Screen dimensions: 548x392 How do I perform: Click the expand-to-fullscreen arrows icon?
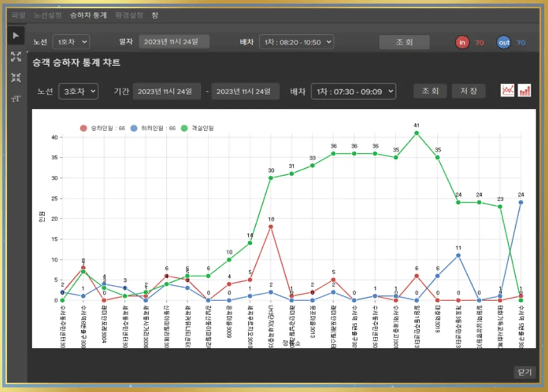coord(16,57)
